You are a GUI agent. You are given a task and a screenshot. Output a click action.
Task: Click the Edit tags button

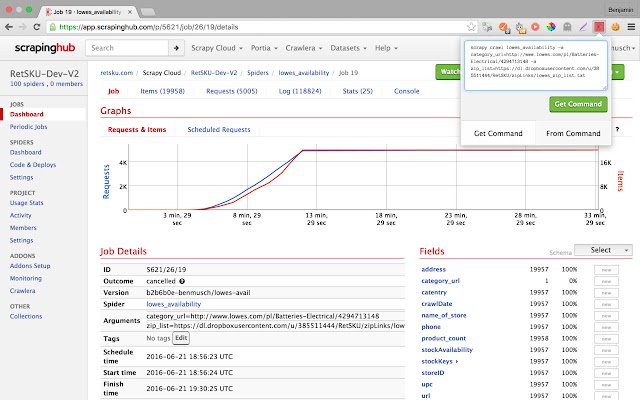click(181, 338)
